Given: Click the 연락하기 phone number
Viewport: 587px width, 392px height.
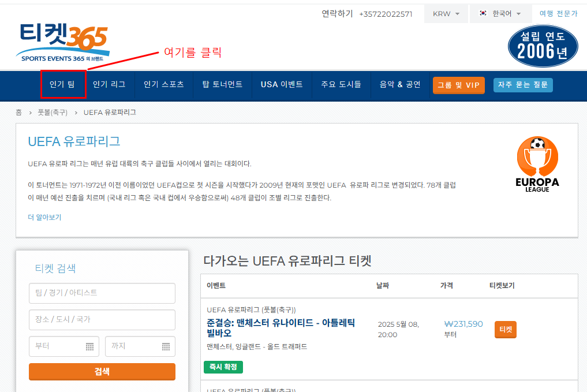Looking at the screenshot, I should pyautogui.click(x=386, y=14).
